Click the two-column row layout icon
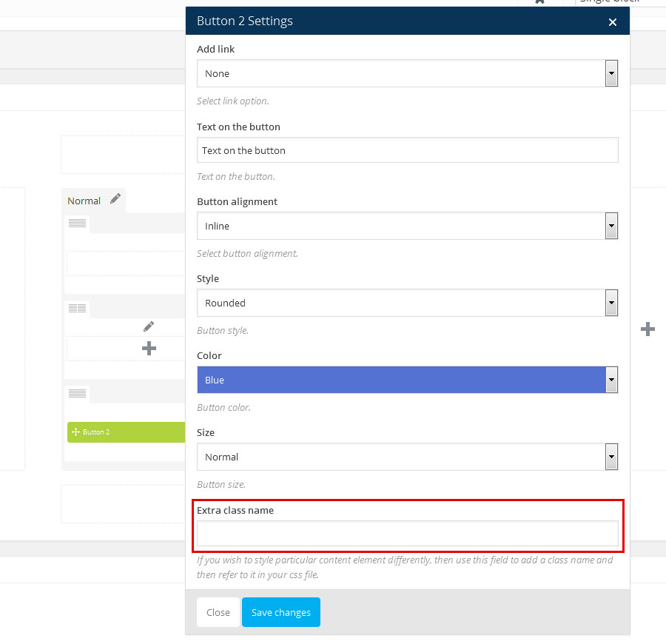 [x=77, y=308]
